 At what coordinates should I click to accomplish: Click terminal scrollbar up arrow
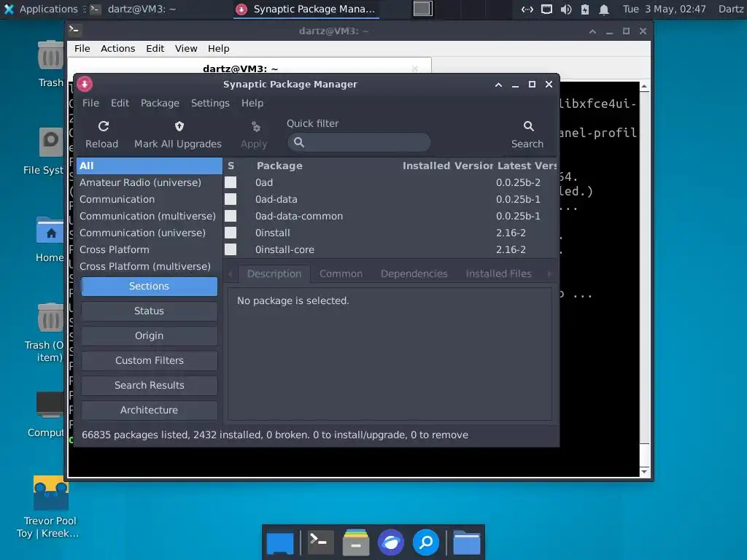[644, 87]
